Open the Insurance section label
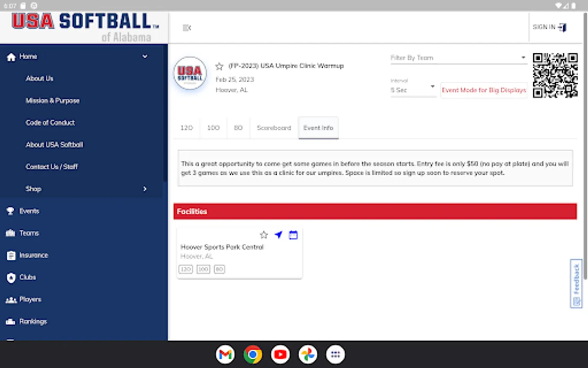The image size is (588, 368). pyautogui.click(x=34, y=255)
